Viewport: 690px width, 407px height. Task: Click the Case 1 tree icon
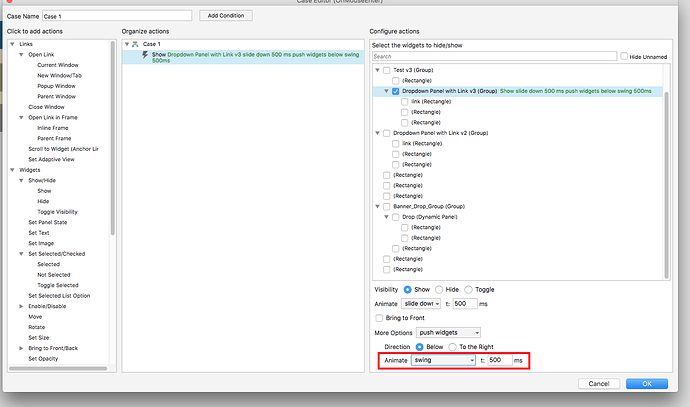click(x=136, y=45)
